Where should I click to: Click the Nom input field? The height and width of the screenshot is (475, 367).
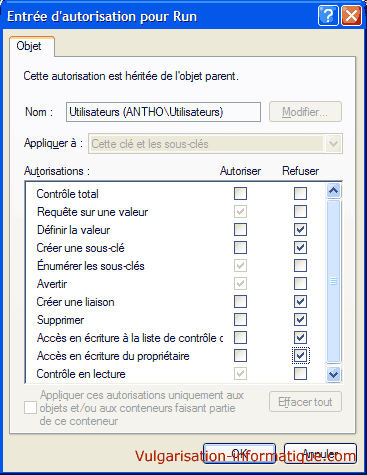tap(163, 112)
